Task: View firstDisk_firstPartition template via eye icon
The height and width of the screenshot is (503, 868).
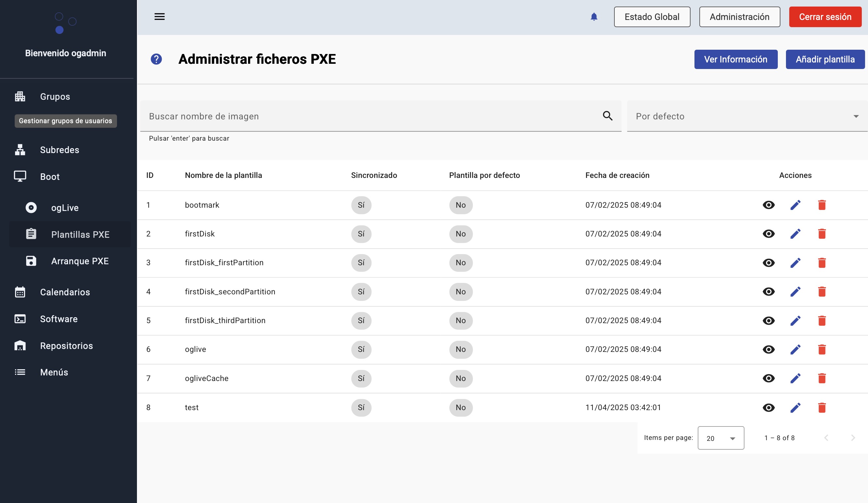Action: (768, 263)
